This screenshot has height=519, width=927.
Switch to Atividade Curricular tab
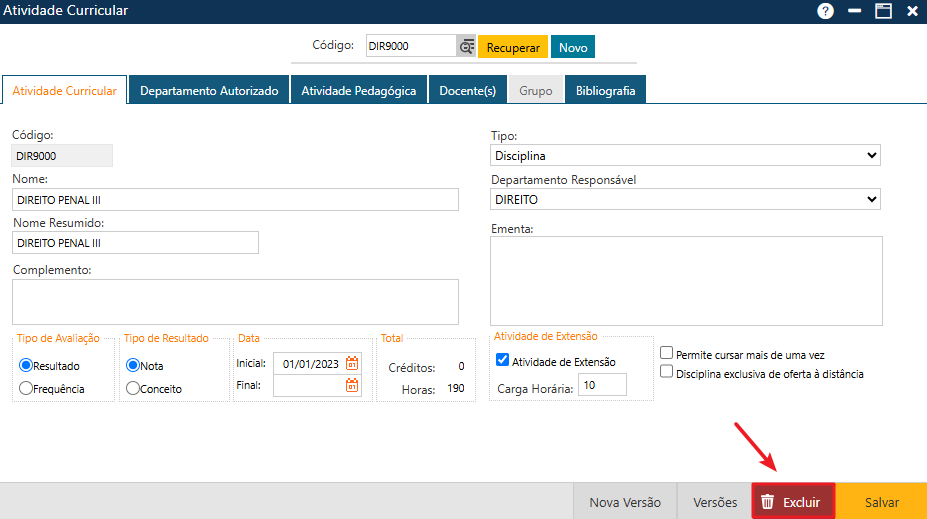[x=64, y=90]
